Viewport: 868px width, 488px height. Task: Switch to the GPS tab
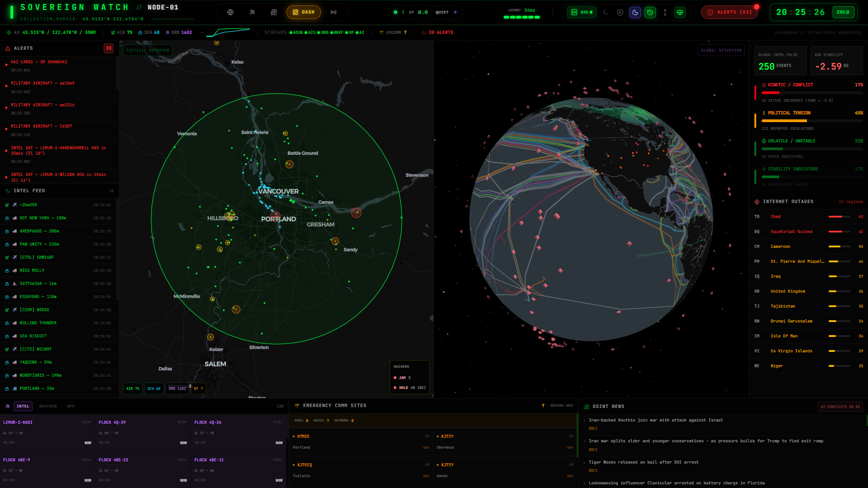[71, 406]
